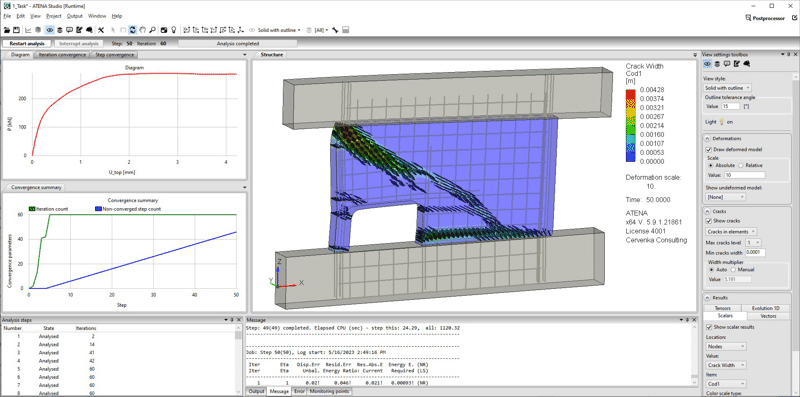The width and height of the screenshot is (800, 397).
Task: Open the Output menu
Action: pyautogui.click(x=74, y=16)
